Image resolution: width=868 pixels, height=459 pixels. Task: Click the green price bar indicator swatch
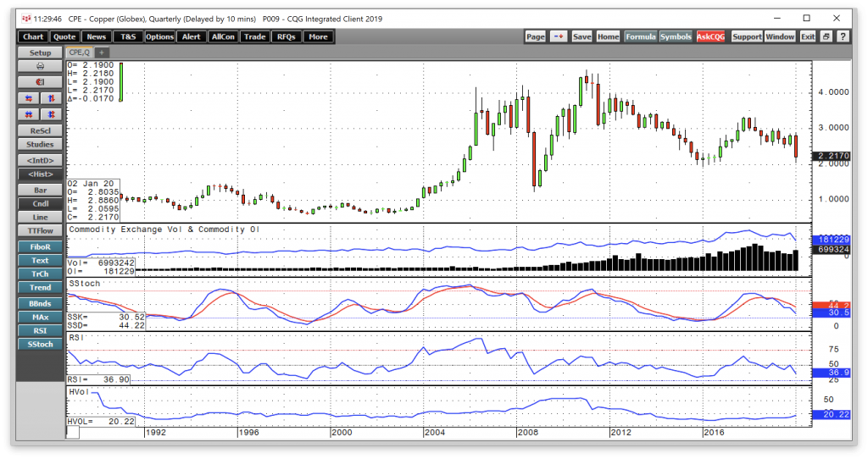point(122,81)
